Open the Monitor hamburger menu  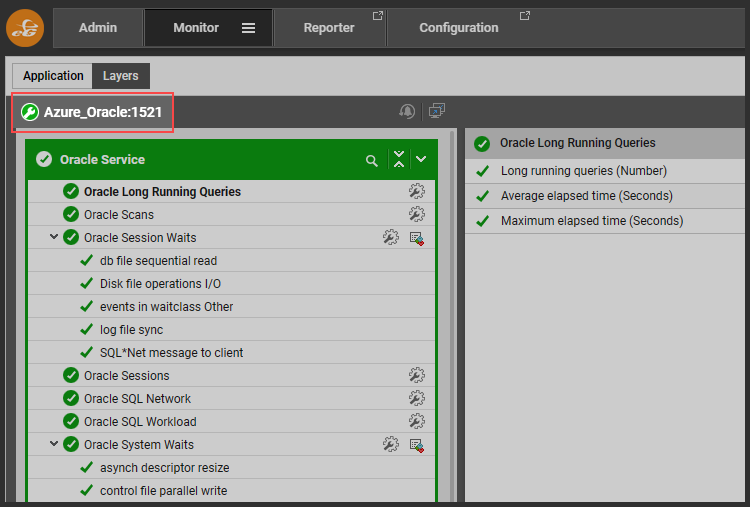coord(248,28)
